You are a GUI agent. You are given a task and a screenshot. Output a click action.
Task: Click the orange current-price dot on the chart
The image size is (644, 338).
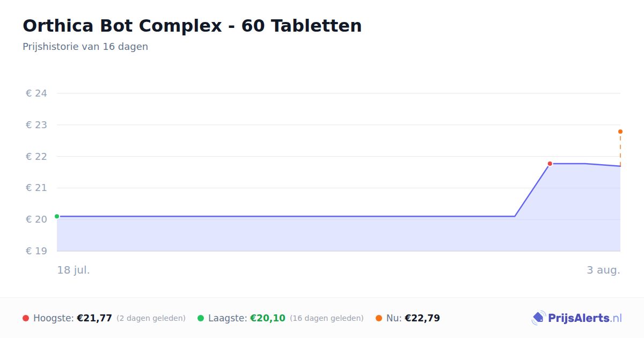point(620,131)
